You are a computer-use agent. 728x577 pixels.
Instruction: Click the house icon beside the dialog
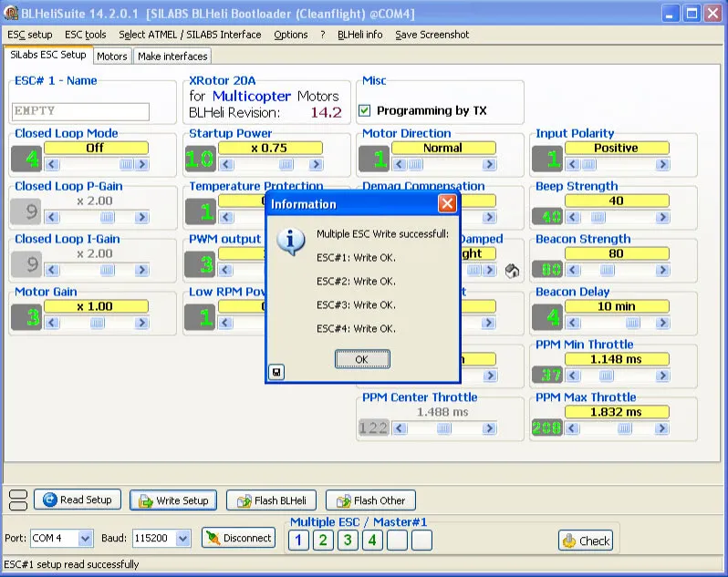click(513, 271)
